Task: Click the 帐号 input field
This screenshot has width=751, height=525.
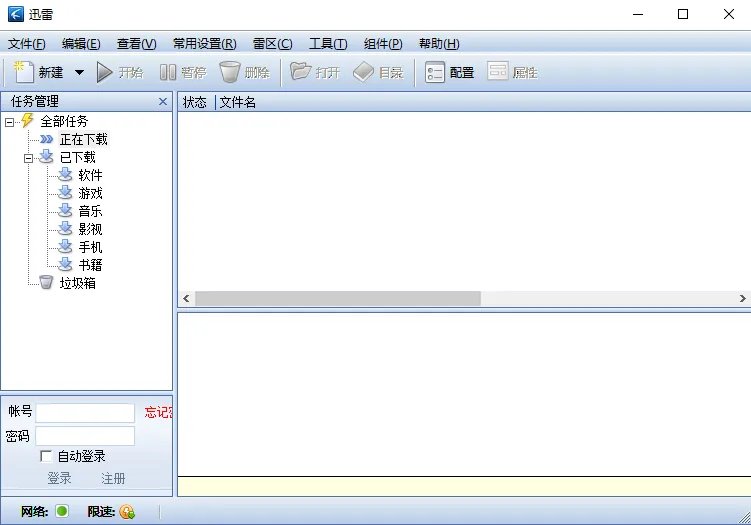Action: [x=86, y=413]
